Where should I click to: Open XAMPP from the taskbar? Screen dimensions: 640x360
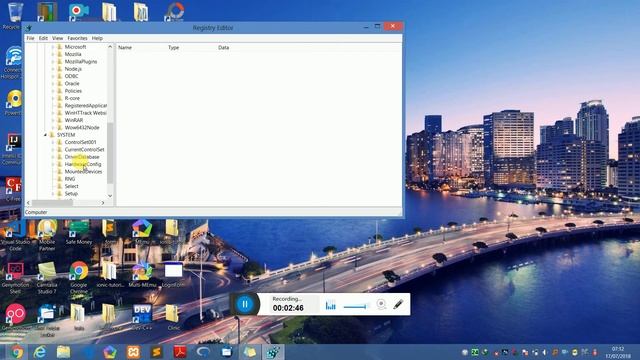[133, 352]
